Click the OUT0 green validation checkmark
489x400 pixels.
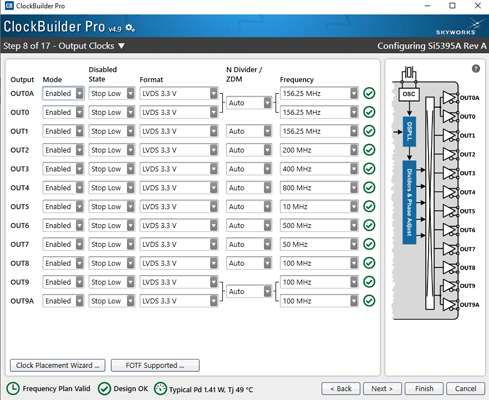(x=369, y=112)
